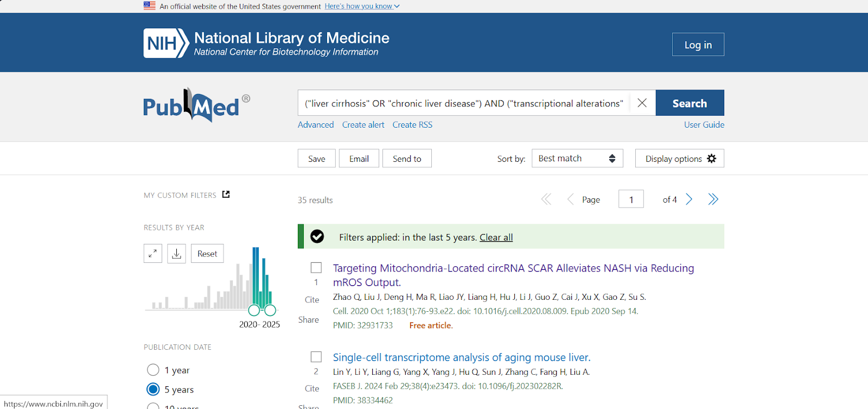Image resolution: width=868 pixels, height=409 pixels.
Task: Open the Send to menu
Action: [x=407, y=159]
